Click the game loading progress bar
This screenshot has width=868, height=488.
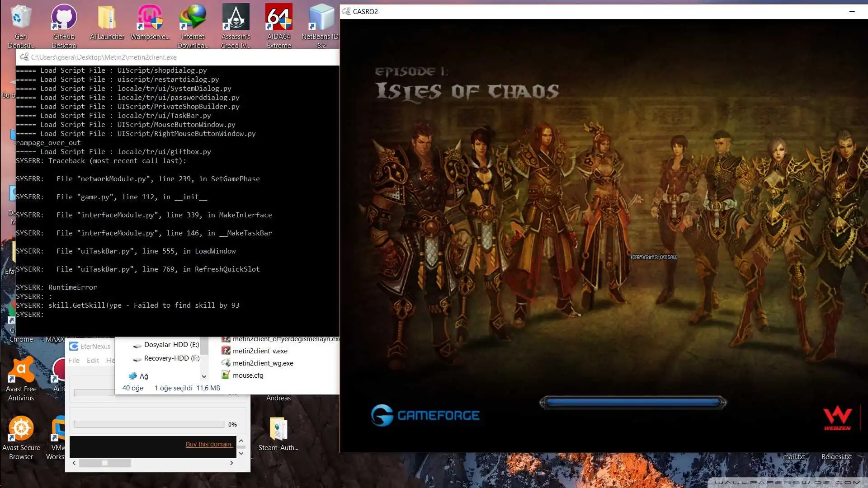633,402
